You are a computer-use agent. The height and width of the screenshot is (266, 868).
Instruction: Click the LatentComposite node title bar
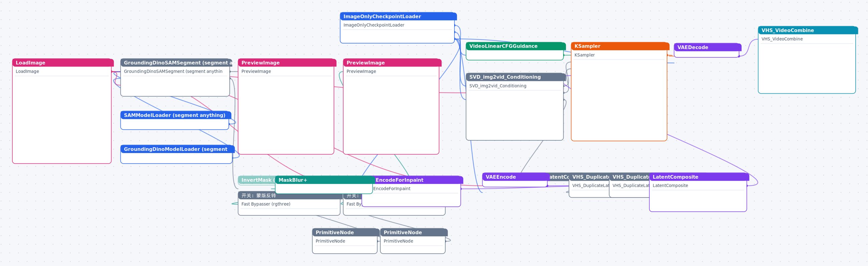699,177
